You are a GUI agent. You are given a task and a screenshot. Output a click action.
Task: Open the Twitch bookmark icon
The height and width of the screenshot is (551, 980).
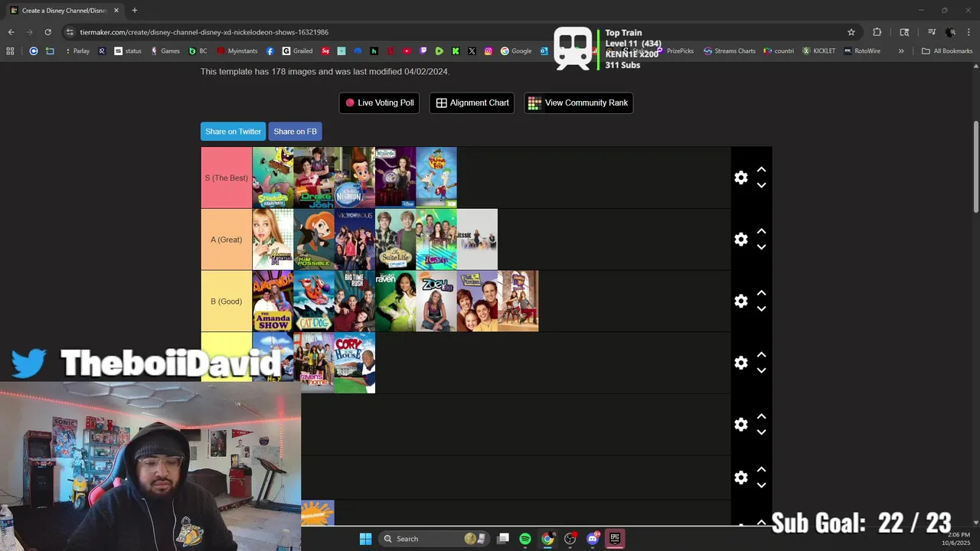click(423, 51)
